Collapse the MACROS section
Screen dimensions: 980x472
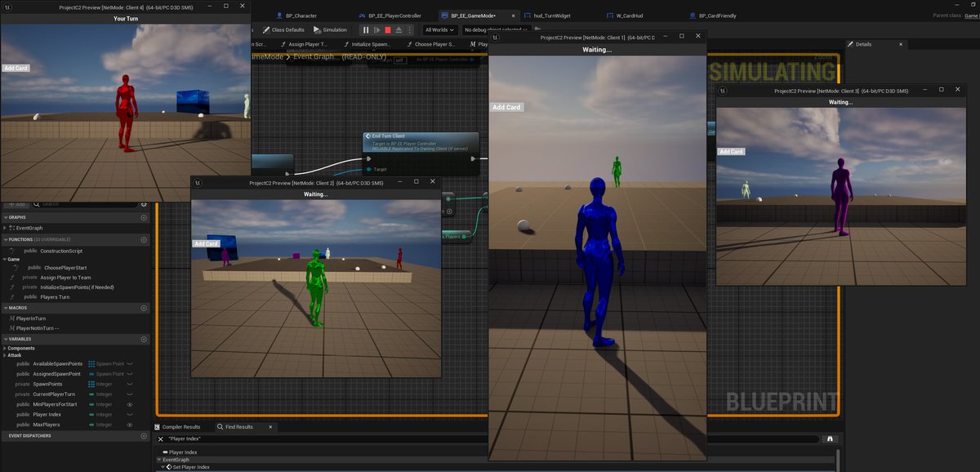(5, 308)
